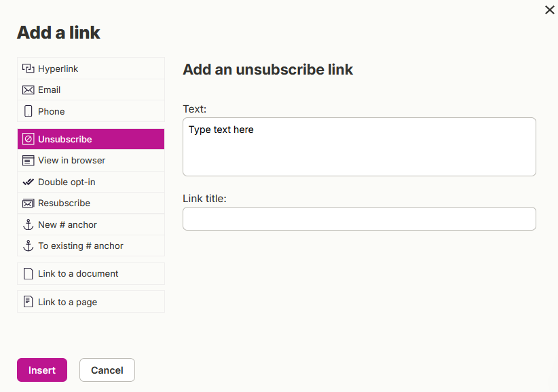Click the Link to a document file icon
Image resolution: width=558 pixels, height=392 pixels.
point(28,273)
